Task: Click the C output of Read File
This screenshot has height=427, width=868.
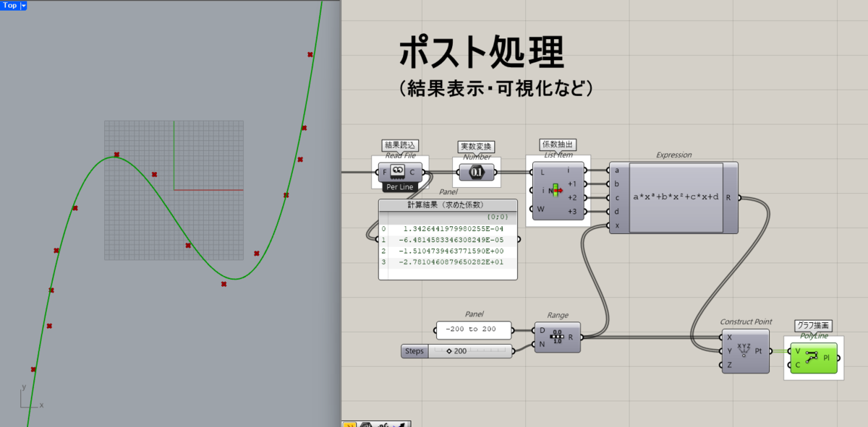Action: (x=412, y=172)
